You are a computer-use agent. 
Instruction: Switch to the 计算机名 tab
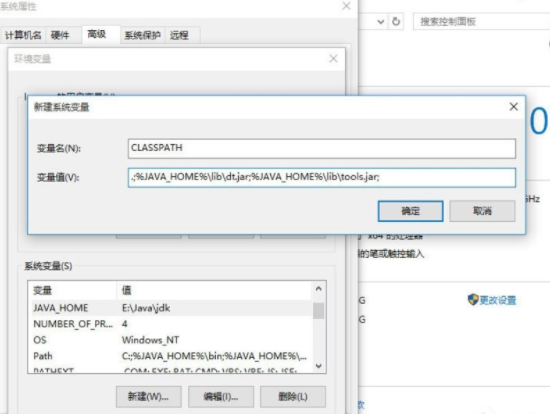(23, 35)
